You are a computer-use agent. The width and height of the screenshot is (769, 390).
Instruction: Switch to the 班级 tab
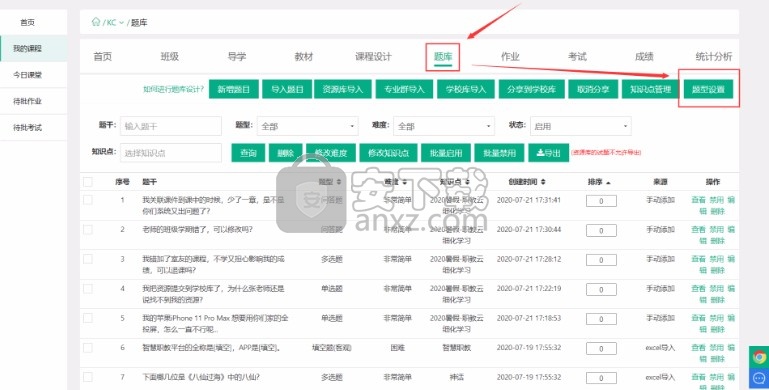[x=170, y=56]
